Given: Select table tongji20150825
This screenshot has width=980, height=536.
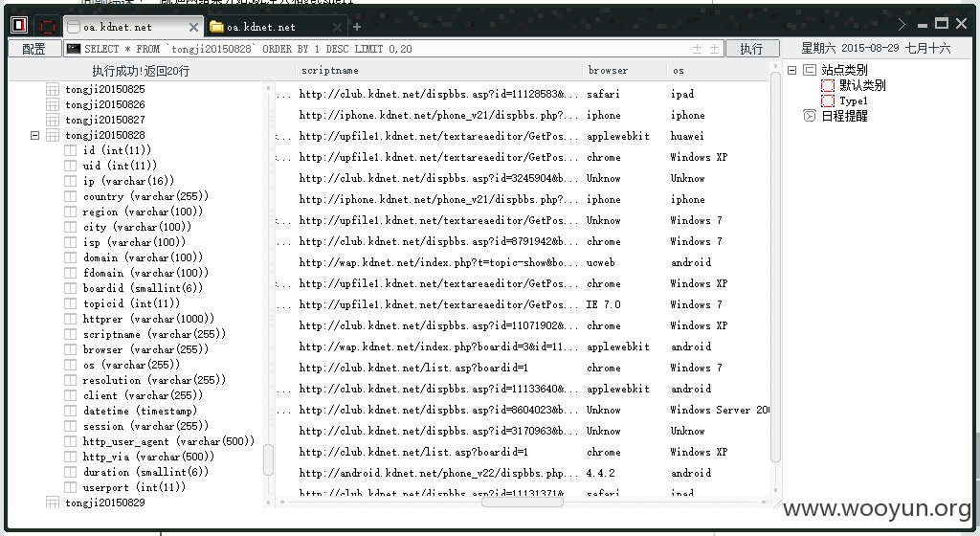Looking at the screenshot, I should 105,89.
